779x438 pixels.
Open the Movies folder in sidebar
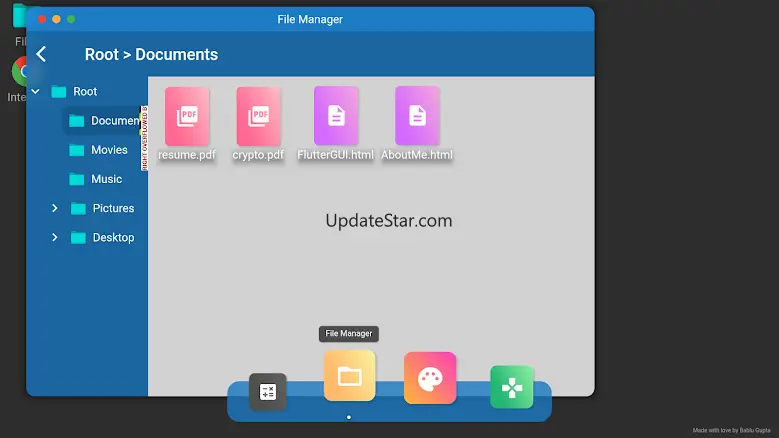pos(98,150)
